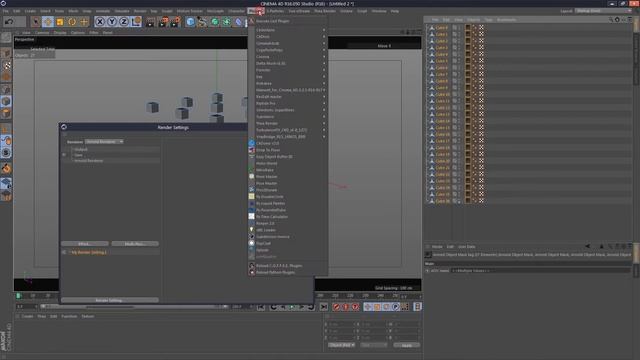Click the current frame field left of the timeline slider
Viewport: 640px width, 360px height.
(x=27, y=307)
